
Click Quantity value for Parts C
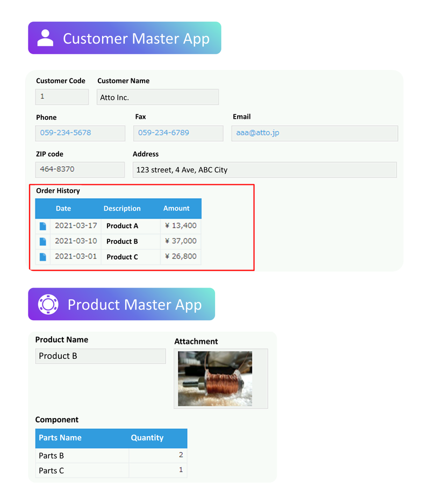tap(181, 470)
